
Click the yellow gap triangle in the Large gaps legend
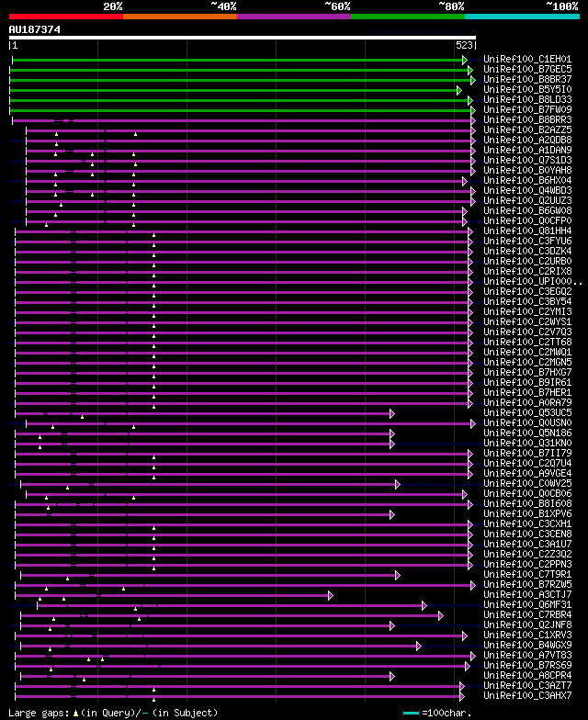[75, 714]
